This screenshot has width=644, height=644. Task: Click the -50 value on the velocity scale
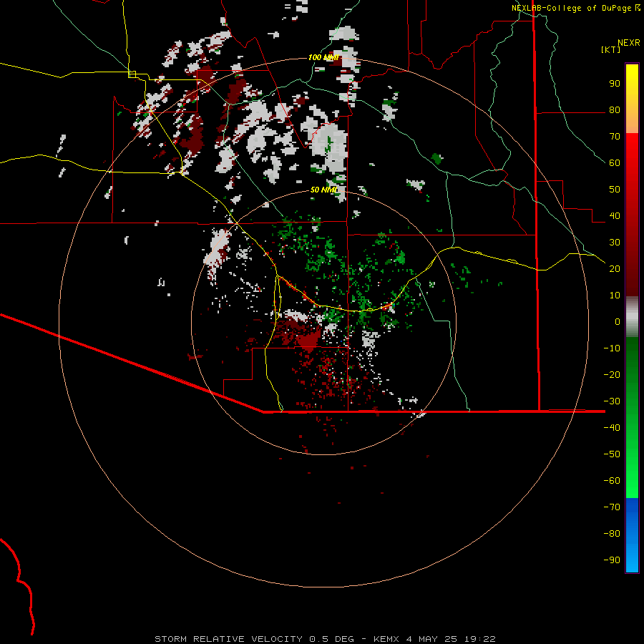(x=612, y=454)
